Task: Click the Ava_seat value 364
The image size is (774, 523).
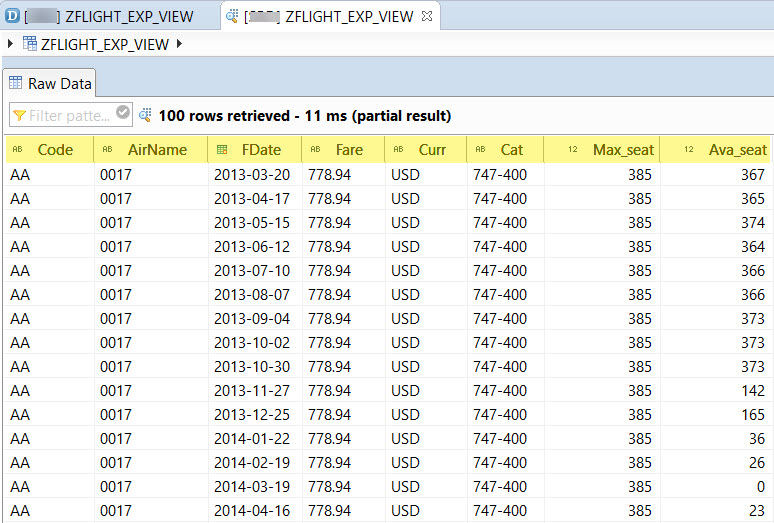Action: pos(753,247)
